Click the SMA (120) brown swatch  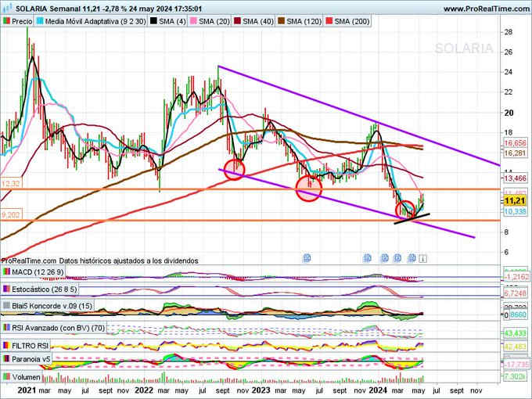coord(281,21)
